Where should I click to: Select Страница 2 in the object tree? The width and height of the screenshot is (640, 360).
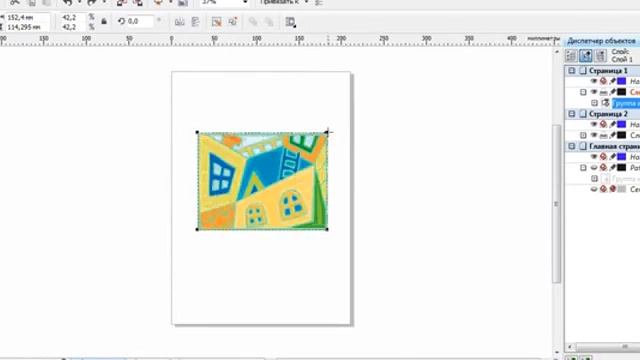[608, 114]
